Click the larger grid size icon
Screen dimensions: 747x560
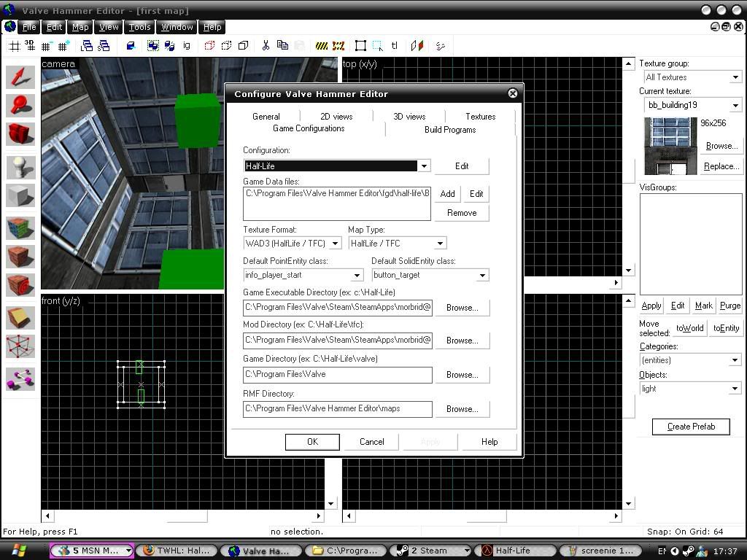63,46
